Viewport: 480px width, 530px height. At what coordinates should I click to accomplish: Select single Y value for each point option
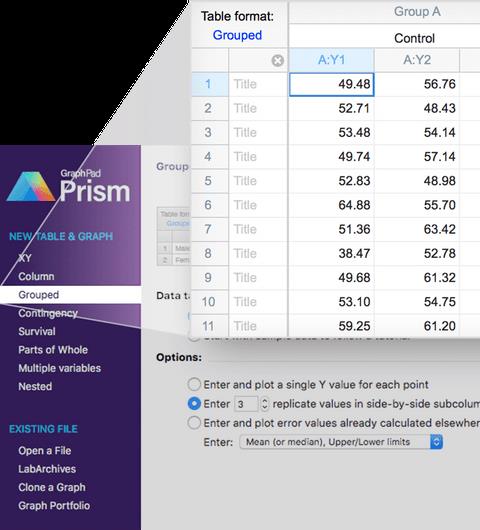pyautogui.click(x=194, y=384)
